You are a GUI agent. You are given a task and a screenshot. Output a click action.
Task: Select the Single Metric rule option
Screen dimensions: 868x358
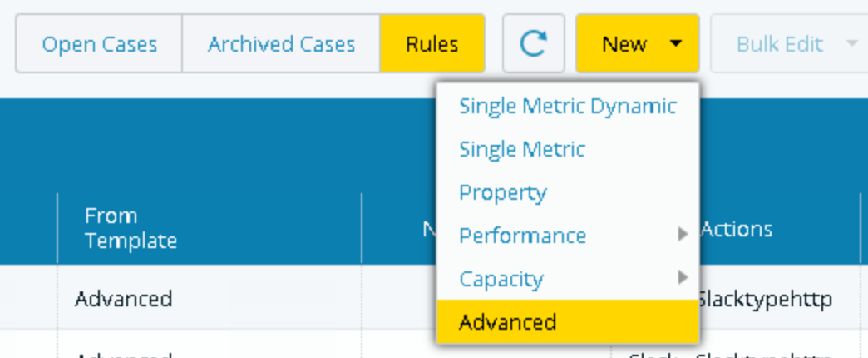tap(522, 149)
